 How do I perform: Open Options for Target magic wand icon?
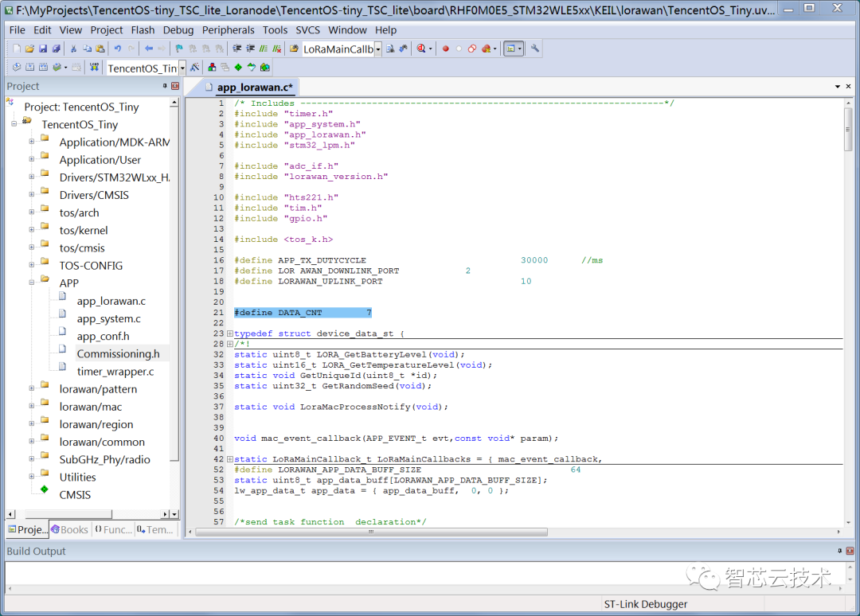point(194,68)
